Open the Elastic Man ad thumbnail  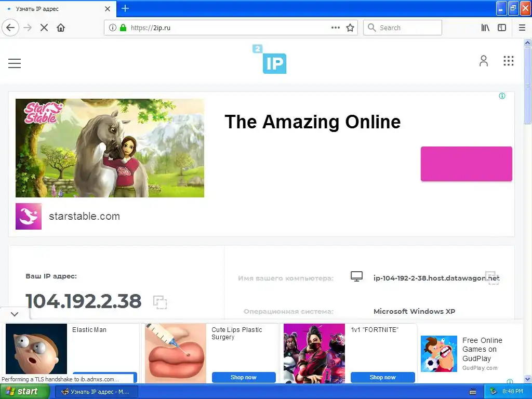36,349
